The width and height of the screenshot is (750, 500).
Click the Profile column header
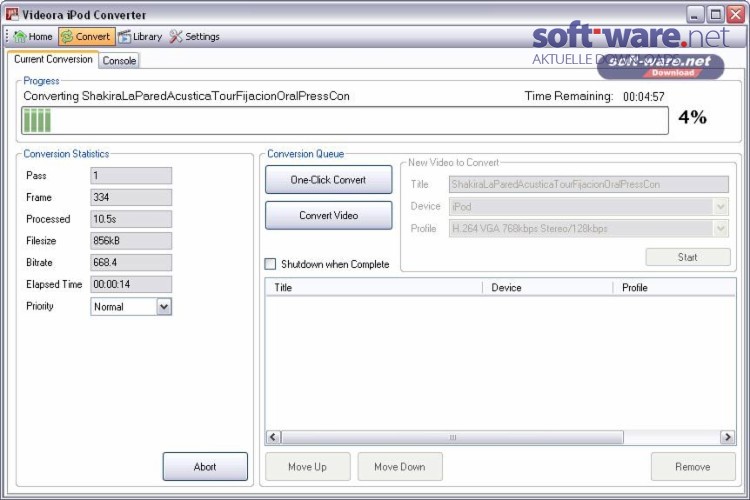point(674,288)
